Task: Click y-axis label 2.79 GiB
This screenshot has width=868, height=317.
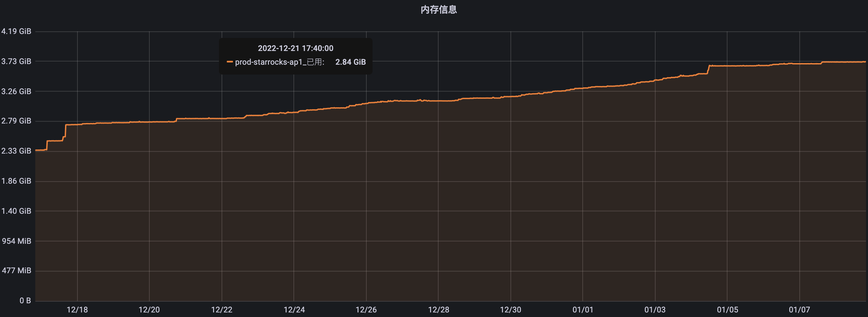Action: tap(16, 121)
